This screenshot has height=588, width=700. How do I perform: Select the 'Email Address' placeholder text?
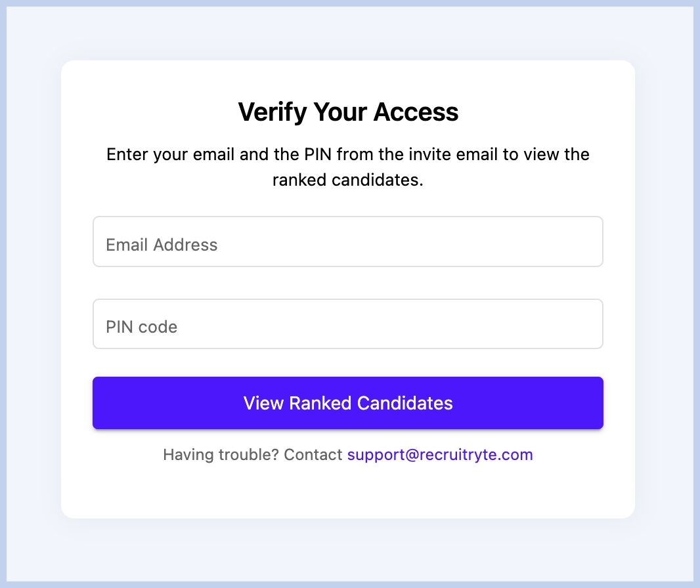pyautogui.click(x=162, y=245)
